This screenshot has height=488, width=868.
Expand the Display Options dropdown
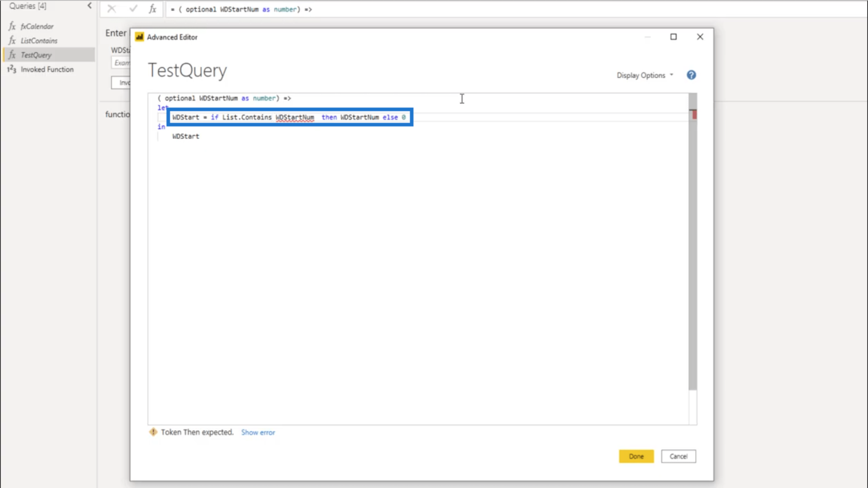tap(645, 75)
